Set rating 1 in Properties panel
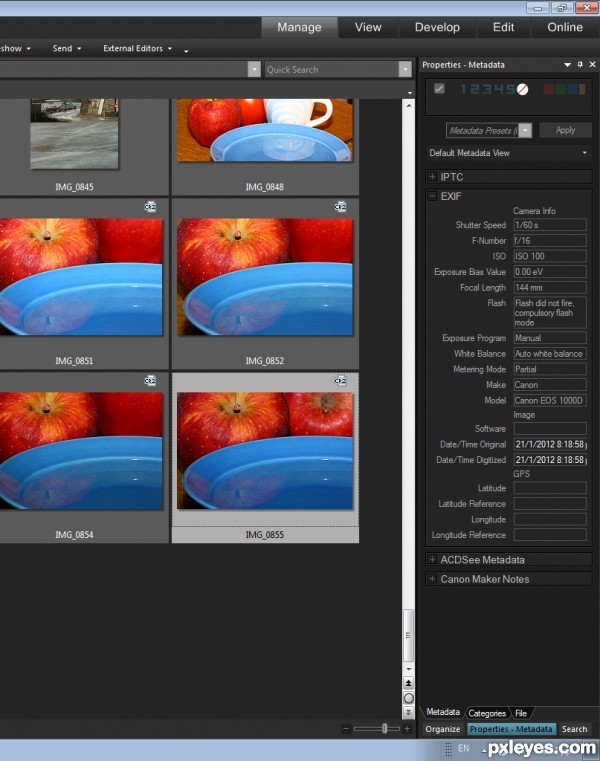600x761 pixels. [463, 89]
